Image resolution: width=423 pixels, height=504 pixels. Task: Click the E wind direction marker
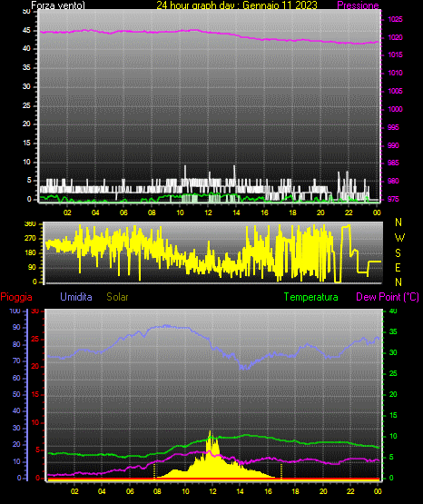tap(398, 267)
